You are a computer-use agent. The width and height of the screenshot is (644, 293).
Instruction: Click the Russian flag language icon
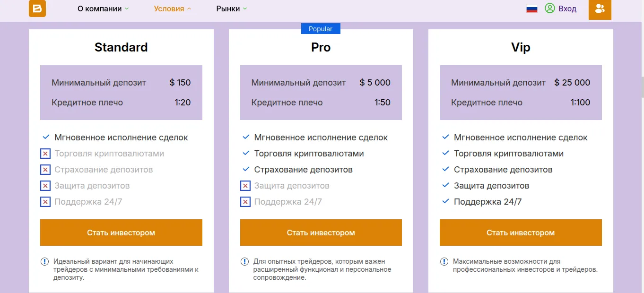click(532, 9)
